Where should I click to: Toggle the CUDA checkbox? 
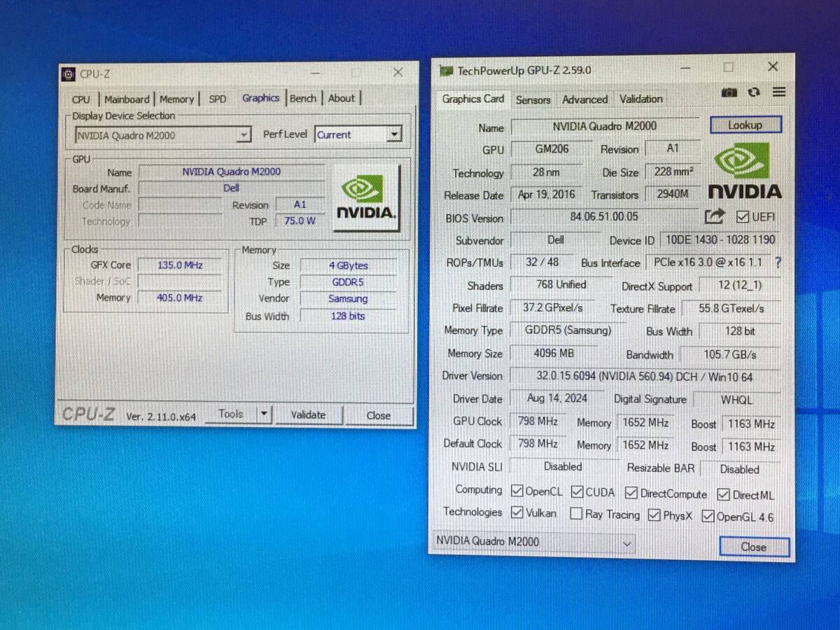[577, 492]
